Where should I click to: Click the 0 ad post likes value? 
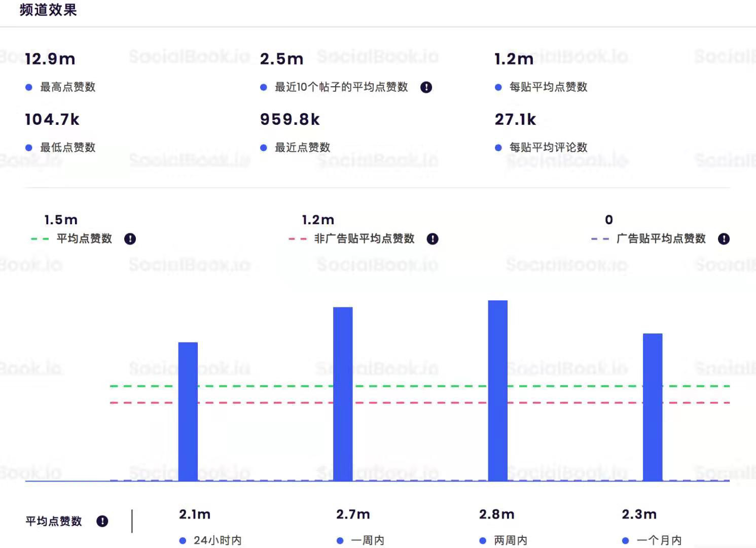tap(609, 220)
